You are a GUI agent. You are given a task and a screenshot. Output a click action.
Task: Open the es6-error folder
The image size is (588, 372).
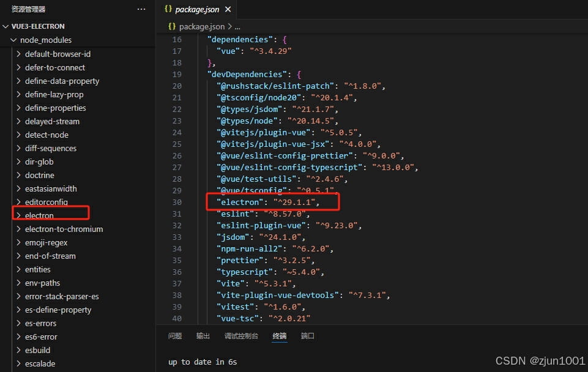pos(41,337)
